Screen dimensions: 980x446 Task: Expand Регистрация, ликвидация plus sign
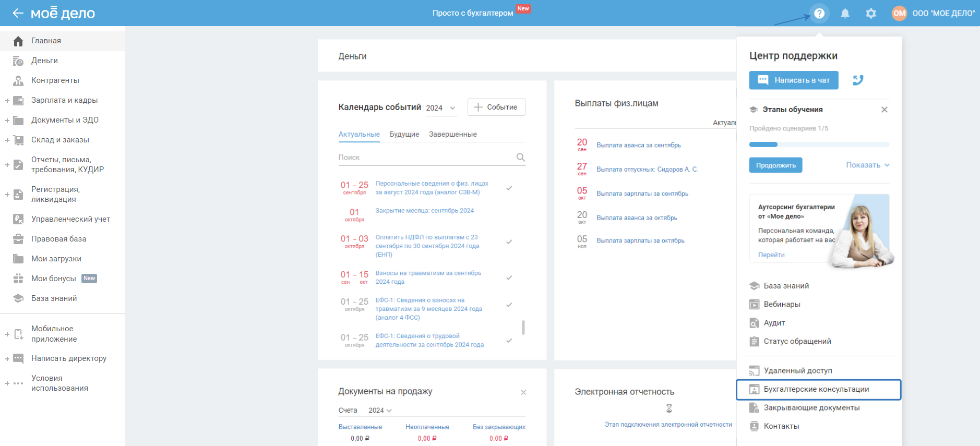[x=7, y=195]
